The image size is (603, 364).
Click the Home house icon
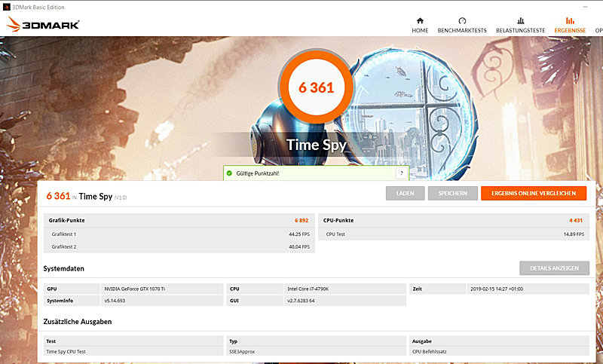420,20
